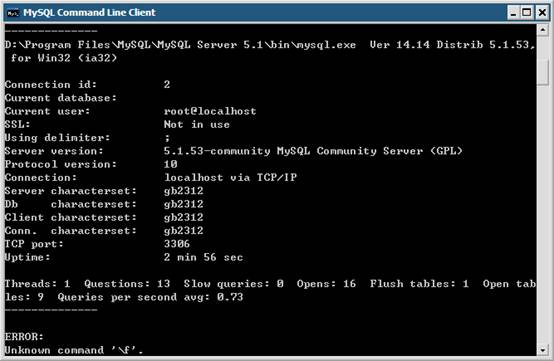
Task: Click the ERROR: label in console
Action: 24,337
